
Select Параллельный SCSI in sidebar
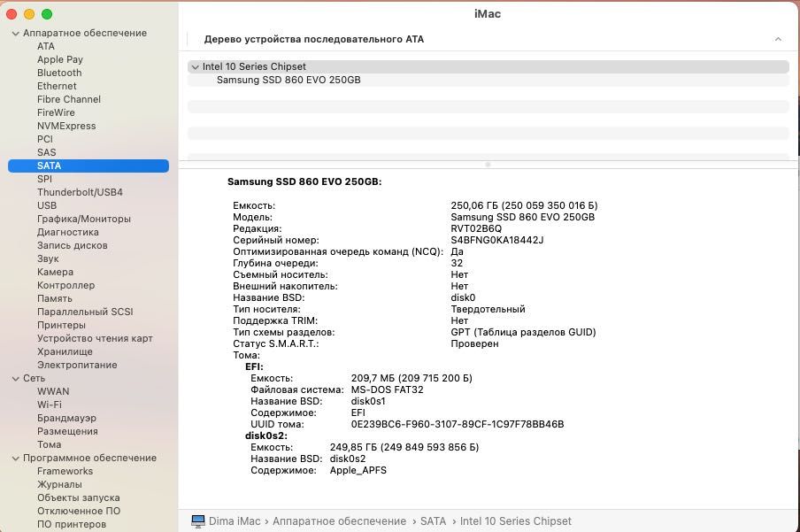coord(85,312)
